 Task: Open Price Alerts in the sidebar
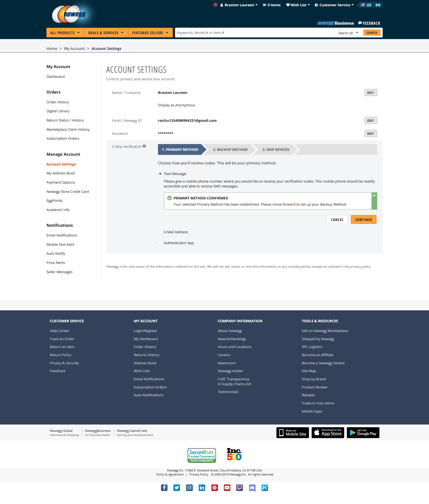(x=56, y=263)
